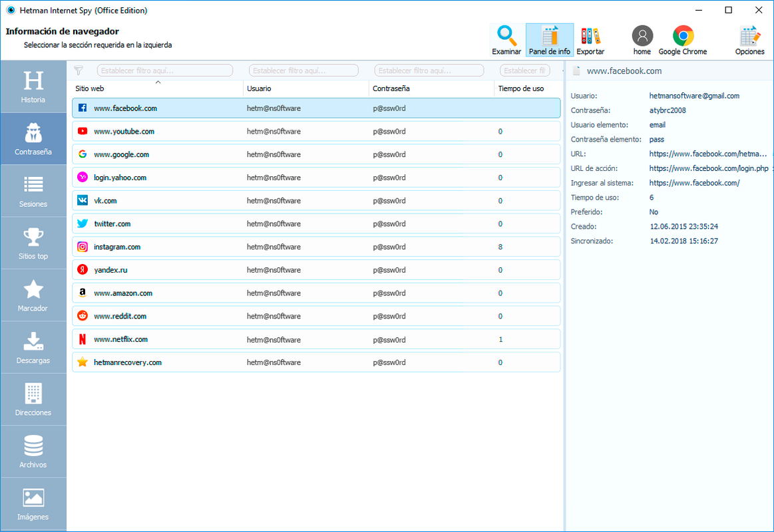Click the Examinar magnifier tool
This screenshot has height=532, width=774.
506,40
